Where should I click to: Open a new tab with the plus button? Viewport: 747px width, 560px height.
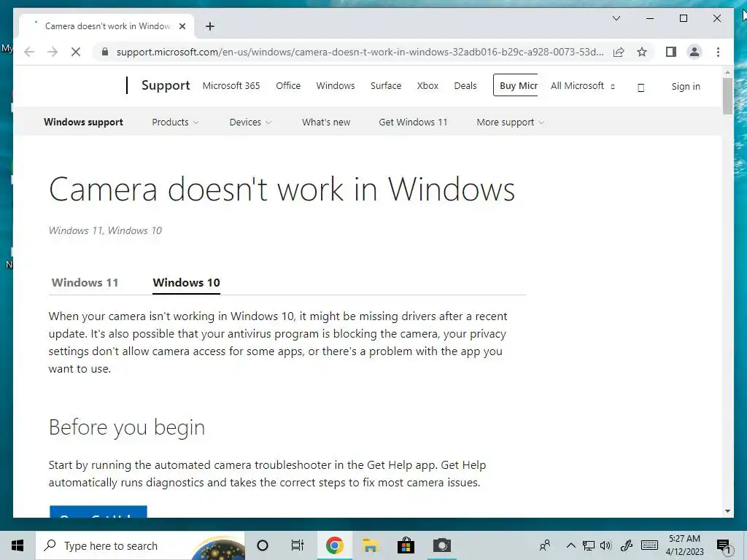(x=210, y=26)
